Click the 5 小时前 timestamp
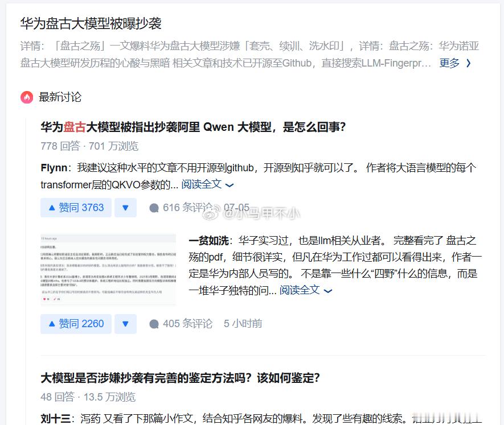This screenshot has width=504, height=425. [x=243, y=324]
